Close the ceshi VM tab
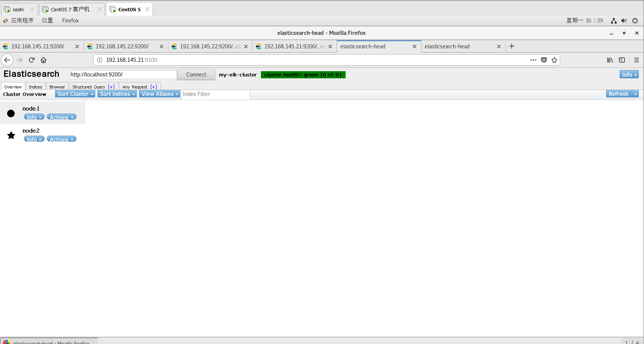This screenshot has width=644, height=344. (x=32, y=9)
